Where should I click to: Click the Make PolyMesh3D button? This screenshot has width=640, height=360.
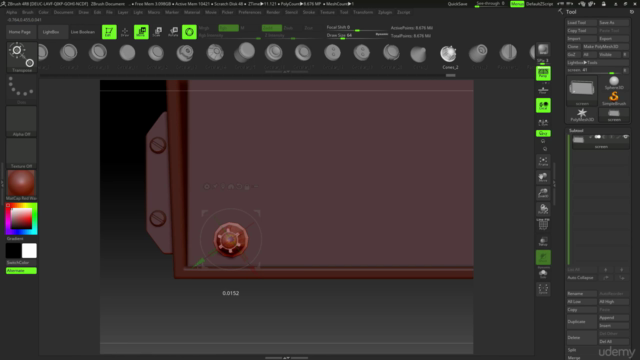point(605,47)
